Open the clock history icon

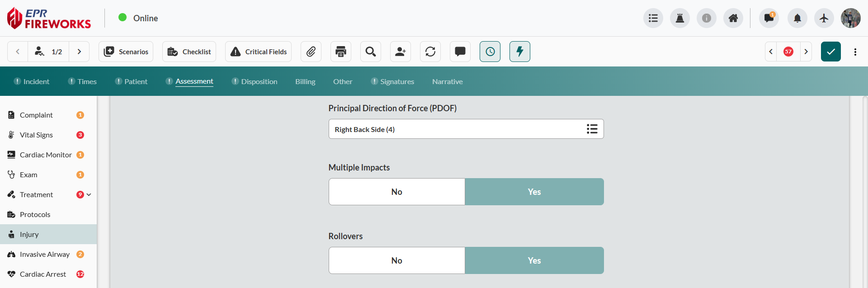490,52
